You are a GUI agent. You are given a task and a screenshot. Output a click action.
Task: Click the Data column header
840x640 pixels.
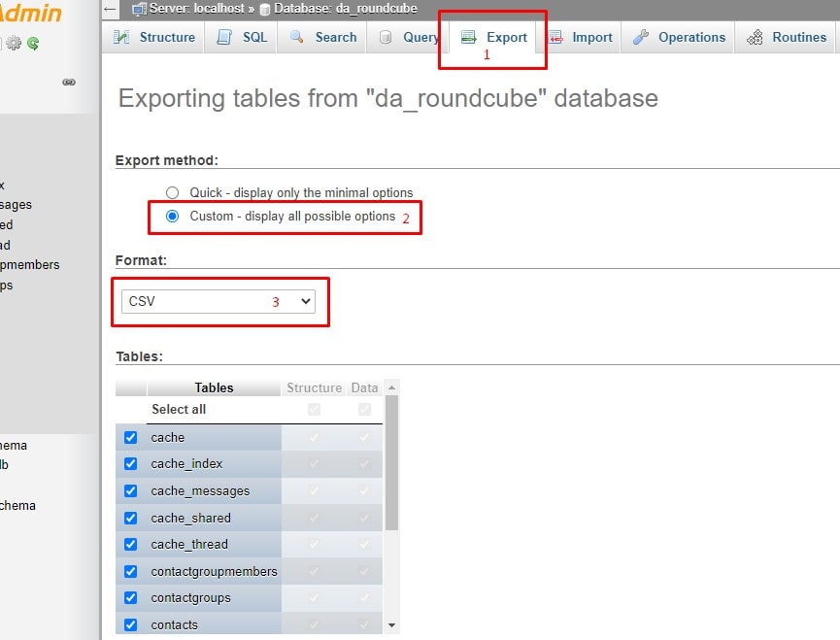pyautogui.click(x=364, y=387)
